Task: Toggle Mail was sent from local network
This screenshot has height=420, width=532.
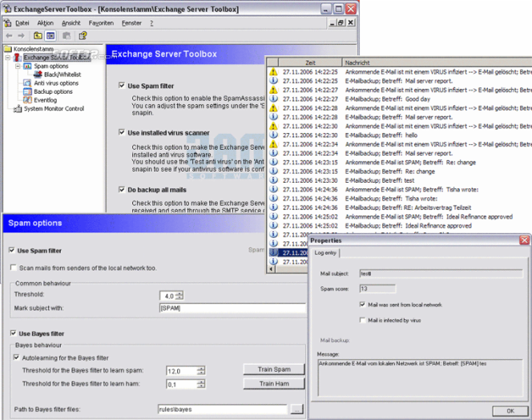Action: (362, 305)
